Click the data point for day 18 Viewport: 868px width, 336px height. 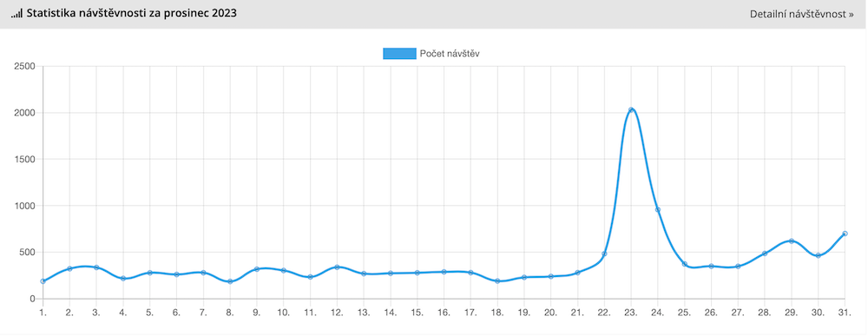click(497, 281)
